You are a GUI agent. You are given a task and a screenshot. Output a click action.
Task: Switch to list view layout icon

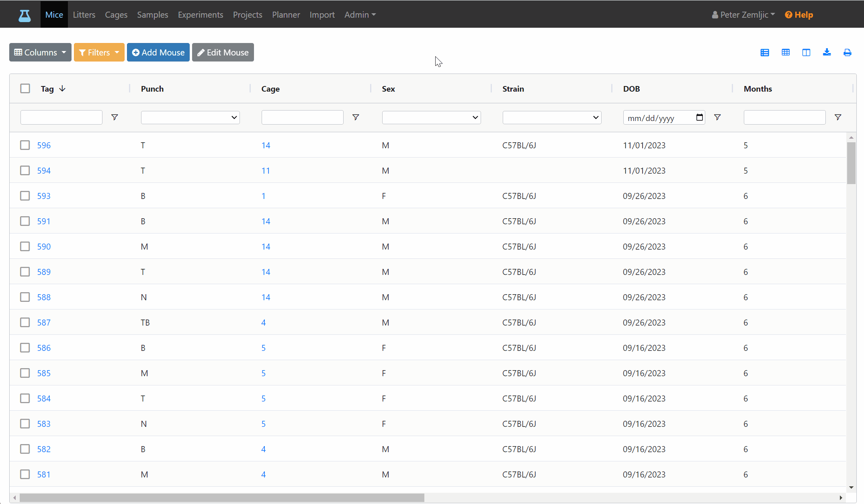click(765, 53)
